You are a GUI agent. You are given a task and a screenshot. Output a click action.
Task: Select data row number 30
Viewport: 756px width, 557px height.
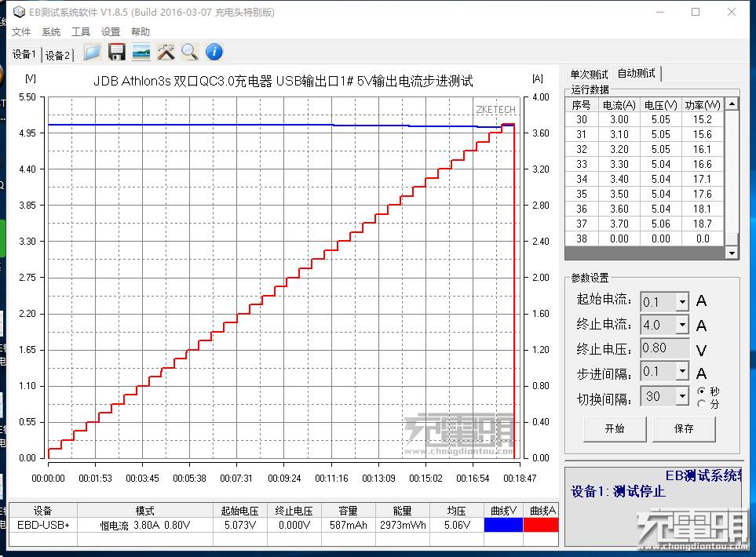point(645,119)
